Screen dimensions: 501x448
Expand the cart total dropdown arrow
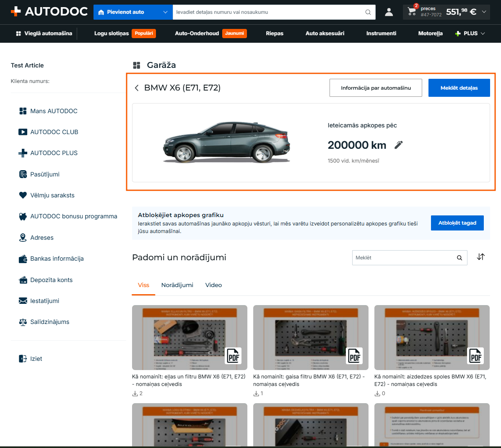click(484, 12)
